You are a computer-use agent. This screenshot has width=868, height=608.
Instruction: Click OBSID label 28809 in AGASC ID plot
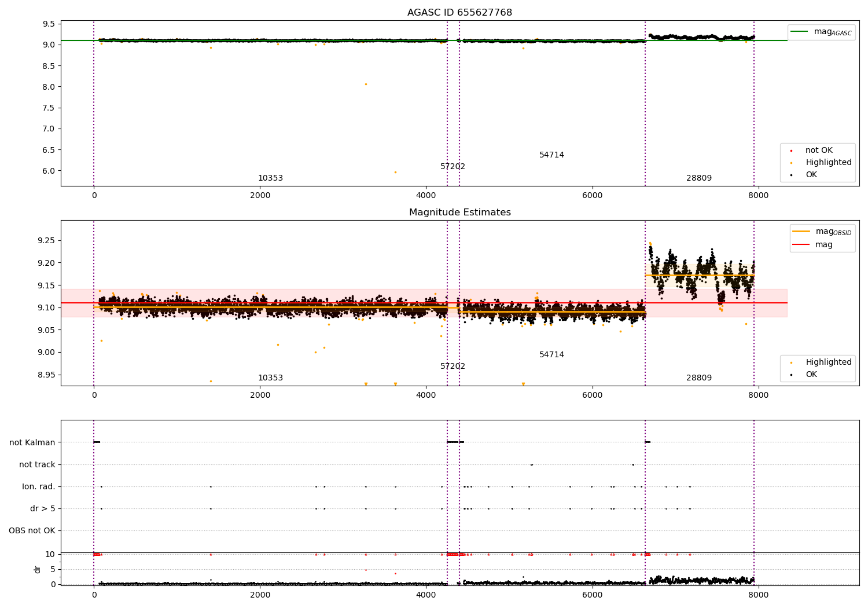point(699,178)
